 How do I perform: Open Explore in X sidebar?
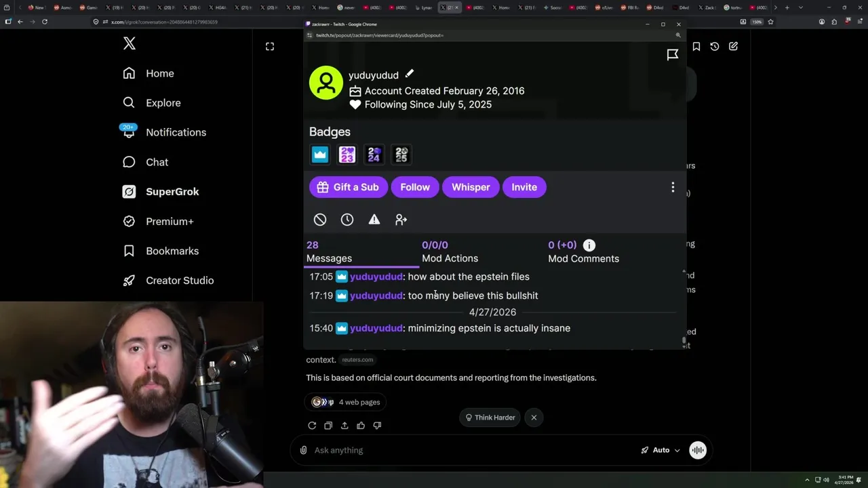[x=152, y=103]
